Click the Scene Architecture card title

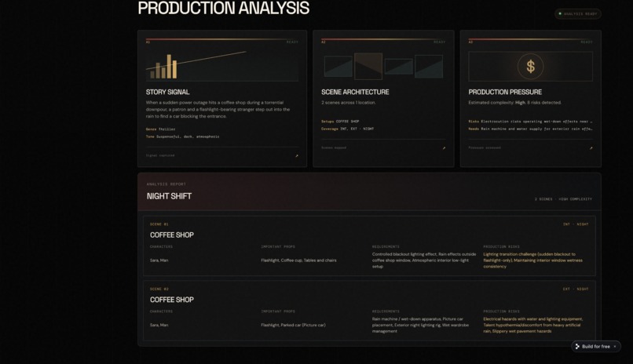click(355, 92)
